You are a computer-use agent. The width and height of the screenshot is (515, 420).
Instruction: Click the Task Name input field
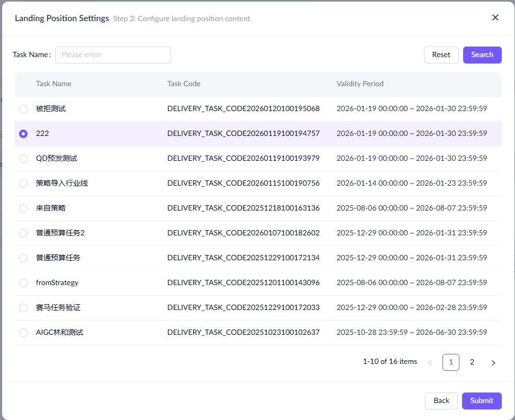click(x=113, y=55)
